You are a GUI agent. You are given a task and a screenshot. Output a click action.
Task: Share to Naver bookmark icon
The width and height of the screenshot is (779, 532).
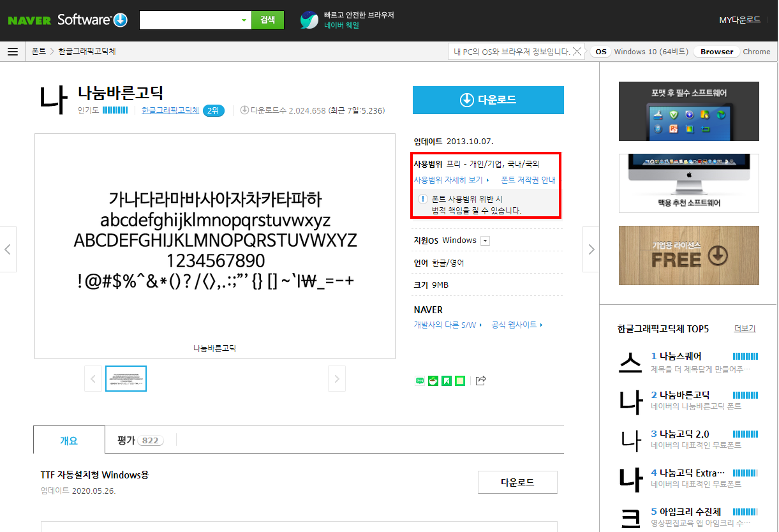[447, 381]
